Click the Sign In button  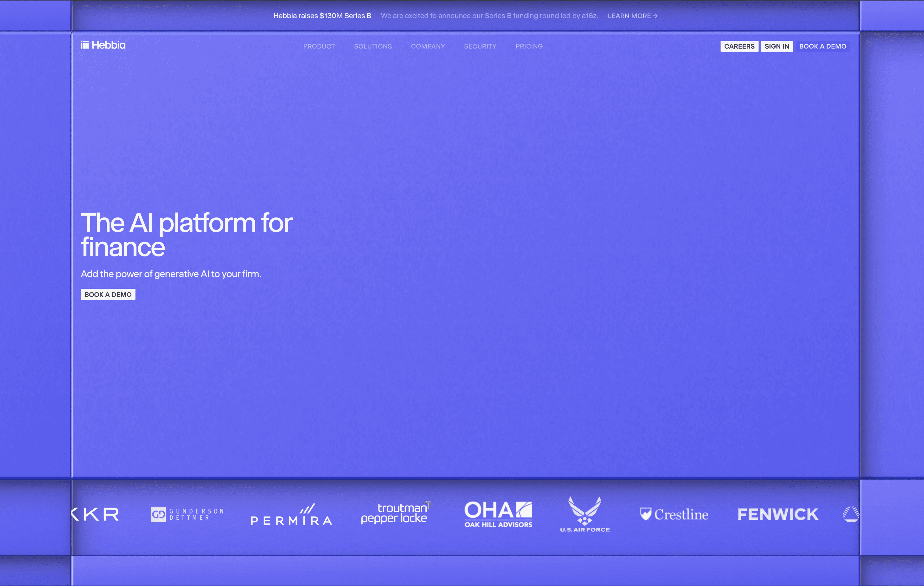(777, 46)
